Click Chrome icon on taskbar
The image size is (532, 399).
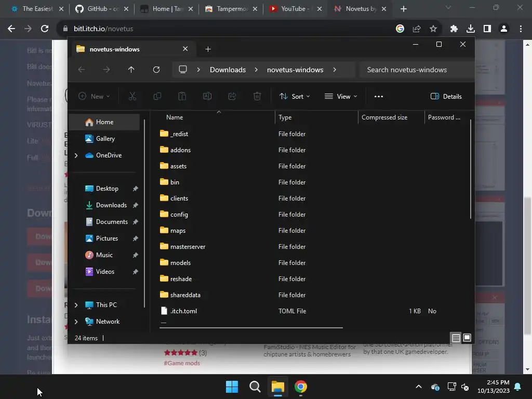coord(301,387)
